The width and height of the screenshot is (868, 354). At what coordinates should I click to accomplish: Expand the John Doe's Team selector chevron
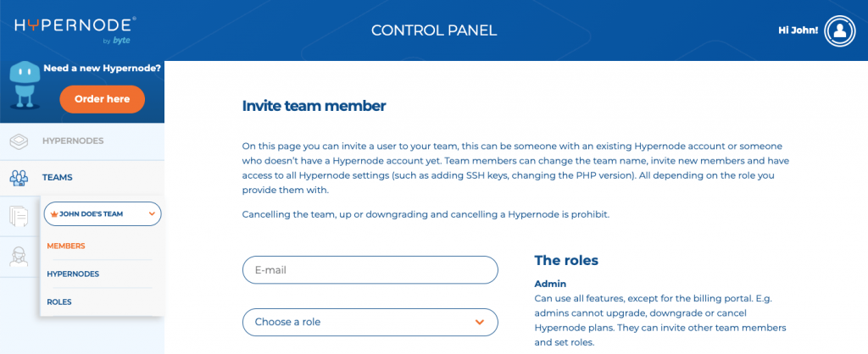coord(152,214)
